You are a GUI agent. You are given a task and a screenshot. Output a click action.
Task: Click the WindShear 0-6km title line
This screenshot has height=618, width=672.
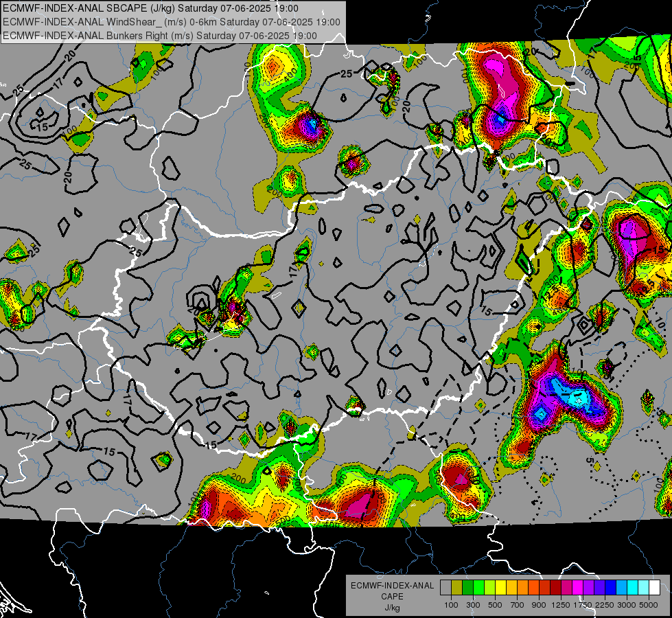click(172, 22)
